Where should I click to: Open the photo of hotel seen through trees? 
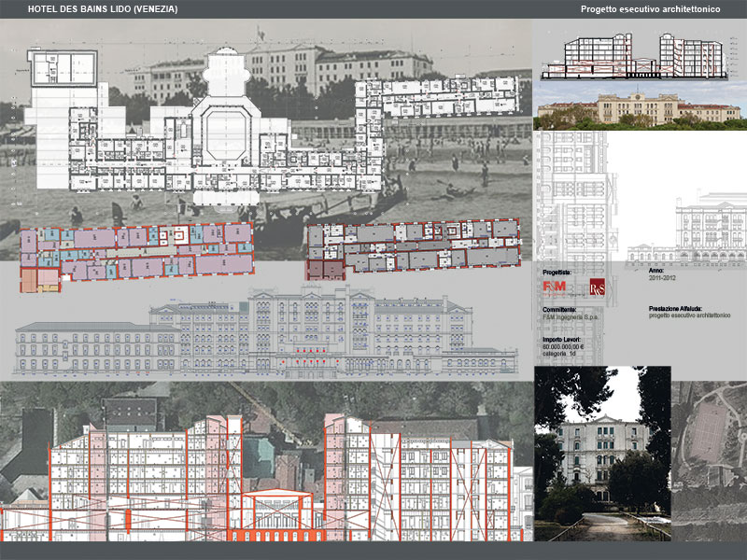click(602, 454)
